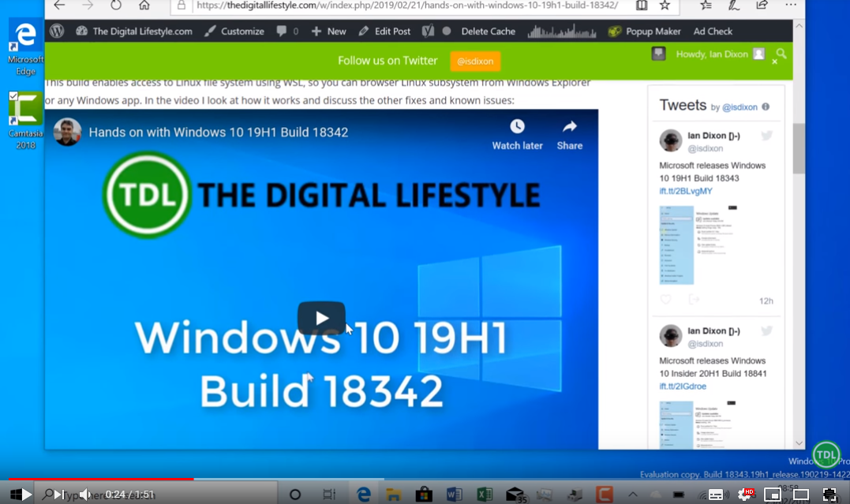Open WordPress logo admin menu
Screen dimensions: 850x504
pyautogui.click(x=57, y=32)
